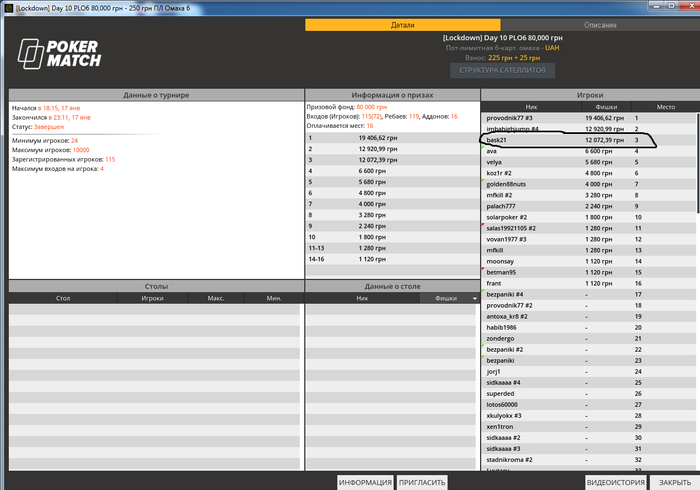Select player zondergo
Viewport: 700px width, 490px height.
588,338
